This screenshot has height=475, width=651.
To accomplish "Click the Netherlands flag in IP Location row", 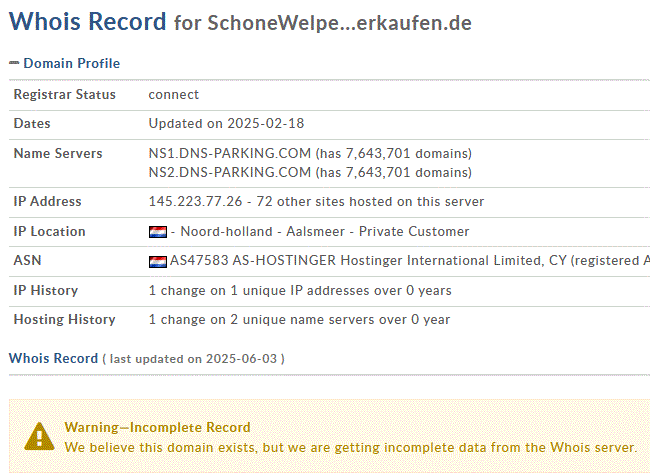I will (158, 232).
